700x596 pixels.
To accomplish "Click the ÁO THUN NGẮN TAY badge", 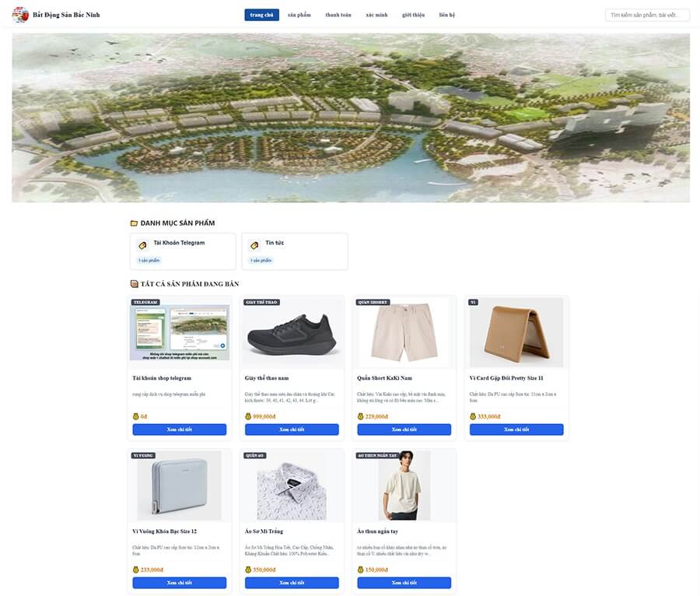I will pyautogui.click(x=378, y=455).
